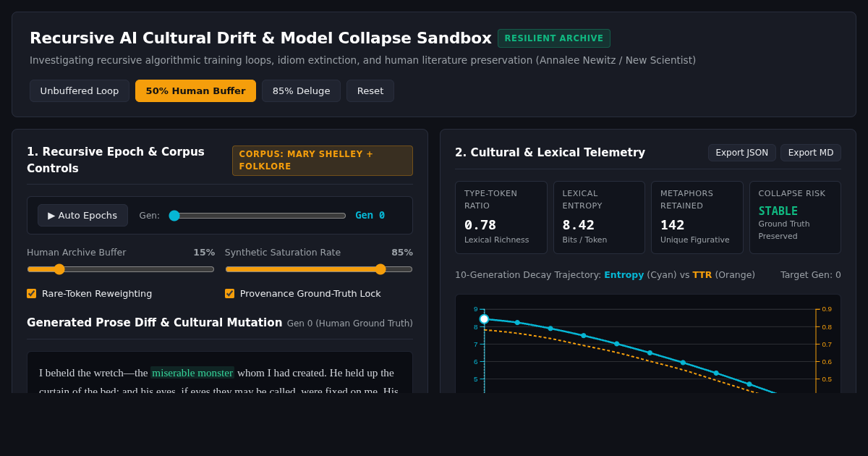The image size is (868, 456).
Task: Start Auto Epochs playback
Action: 82,216
